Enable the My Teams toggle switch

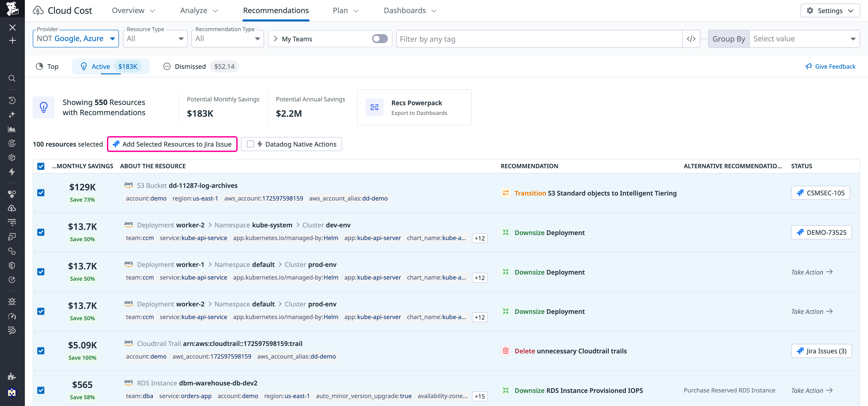tap(380, 39)
